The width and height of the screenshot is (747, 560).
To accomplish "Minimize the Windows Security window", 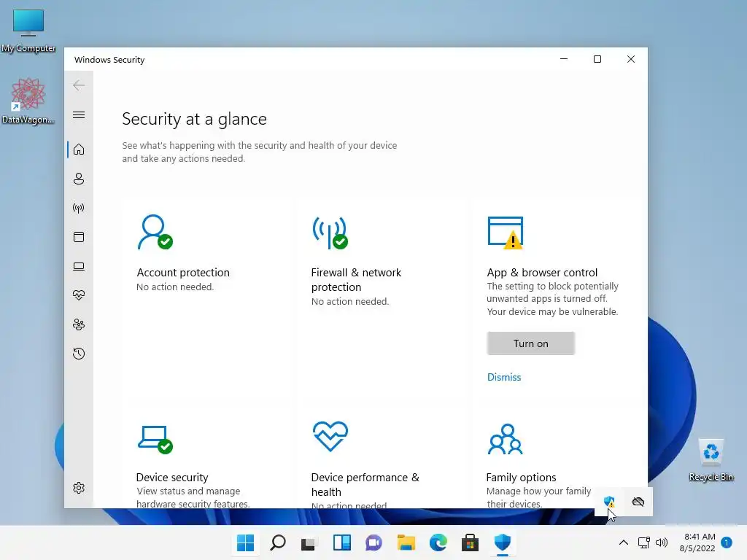I will tap(564, 59).
